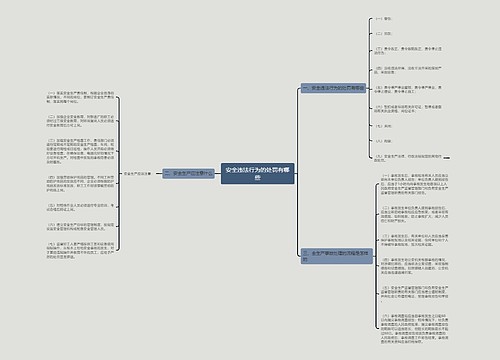Select the second item (二) under branch 一

383,33
